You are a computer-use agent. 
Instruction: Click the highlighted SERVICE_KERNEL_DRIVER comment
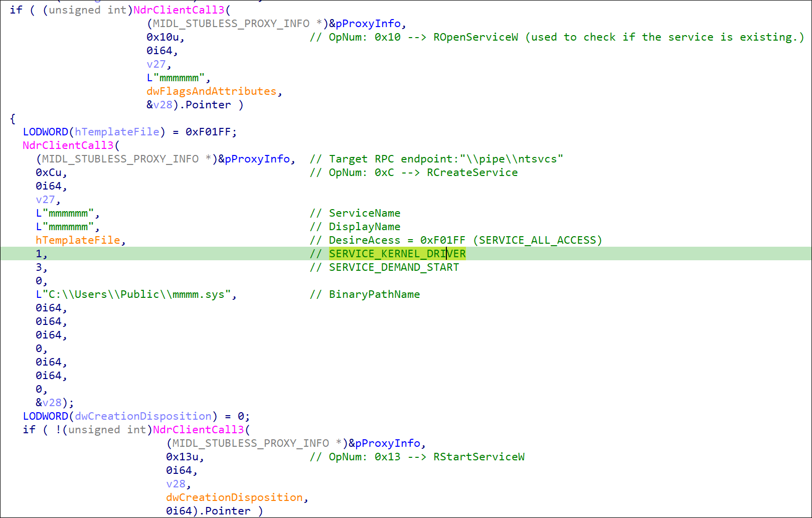(x=397, y=254)
